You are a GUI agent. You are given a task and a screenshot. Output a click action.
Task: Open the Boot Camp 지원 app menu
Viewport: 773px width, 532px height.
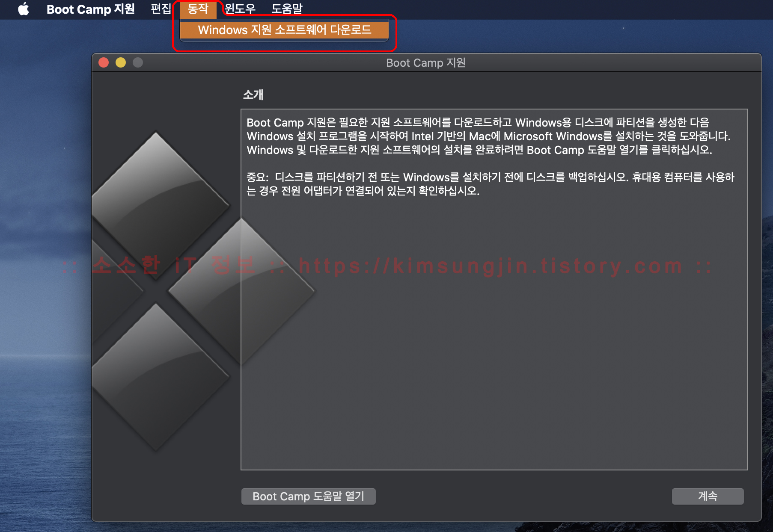[x=90, y=9]
